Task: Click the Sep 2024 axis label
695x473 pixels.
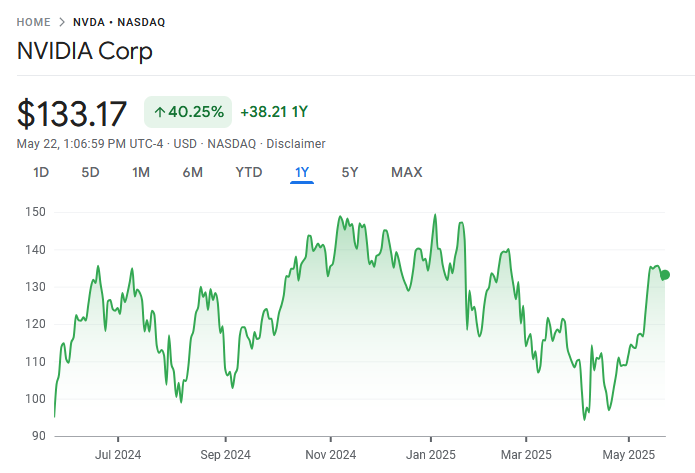Action: (225, 455)
